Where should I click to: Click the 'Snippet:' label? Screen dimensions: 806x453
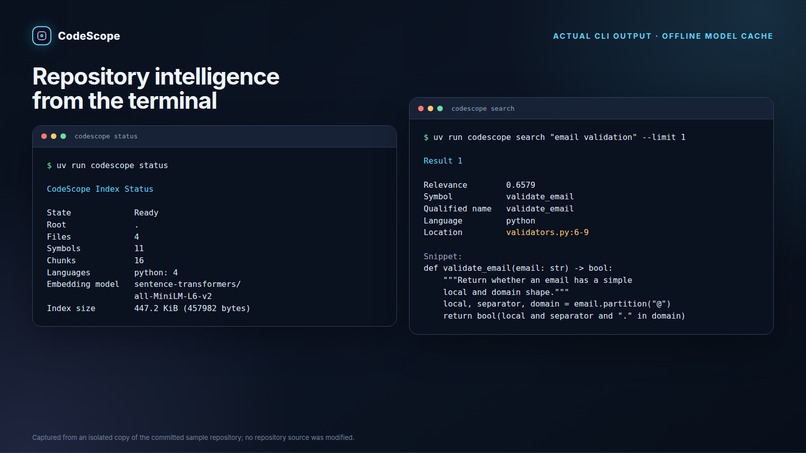click(x=443, y=257)
